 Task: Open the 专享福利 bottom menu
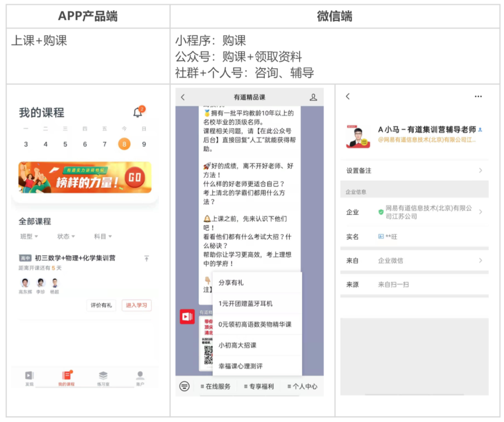(259, 387)
